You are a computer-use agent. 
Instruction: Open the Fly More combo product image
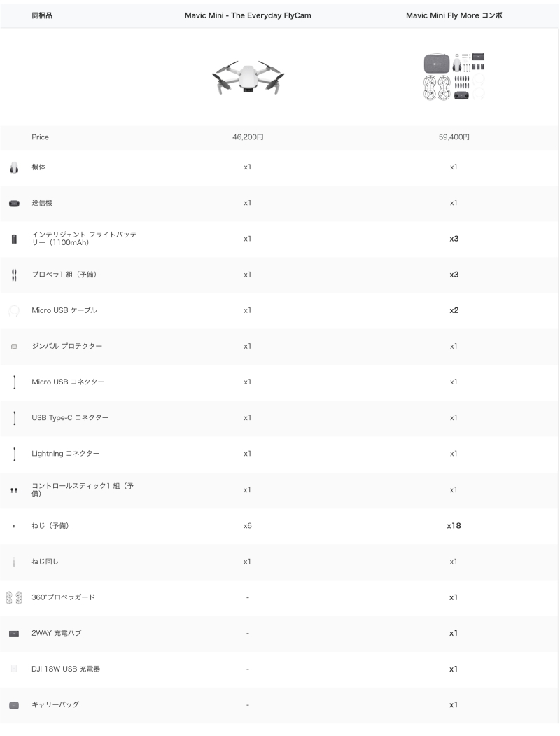(454, 76)
